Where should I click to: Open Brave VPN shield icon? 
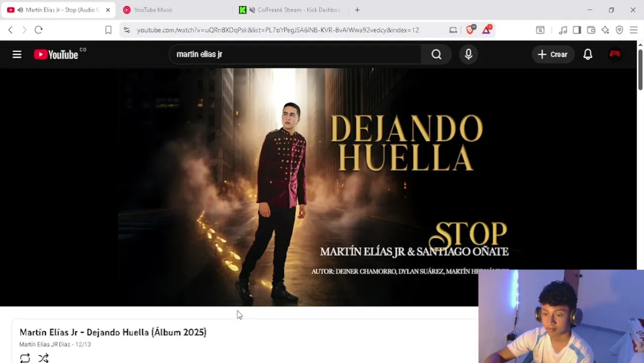click(619, 30)
